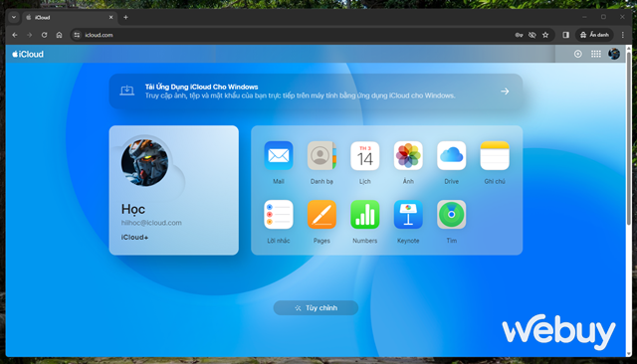This screenshot has width=637, height=364.
Task: Click the Ẩn danh incognito button
Action: 594,35
